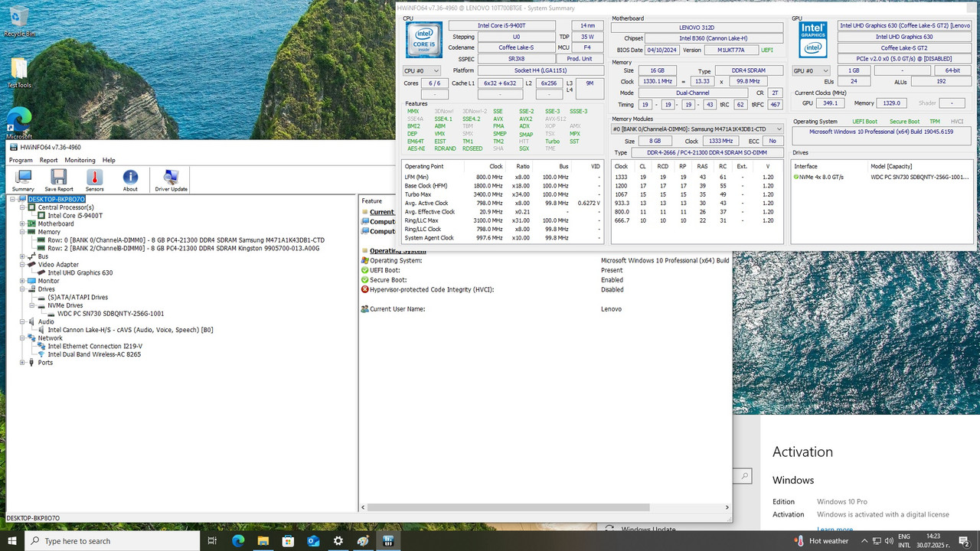Screen dimensions: 980x551
Task: Collapse Video Adapter tree node
Action: pyautogui.click(x=21, y=265)
